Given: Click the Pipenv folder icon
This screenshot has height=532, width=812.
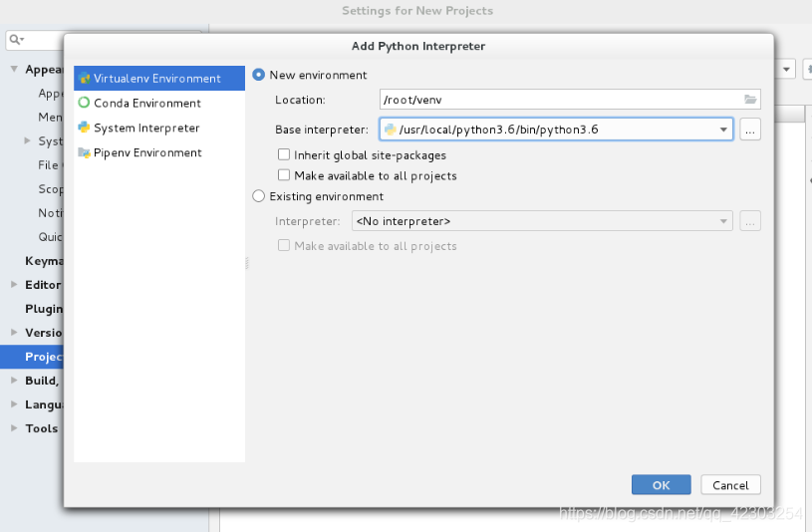Looking at the screenshot, I should pyautogui.click(x=84, y=152).
